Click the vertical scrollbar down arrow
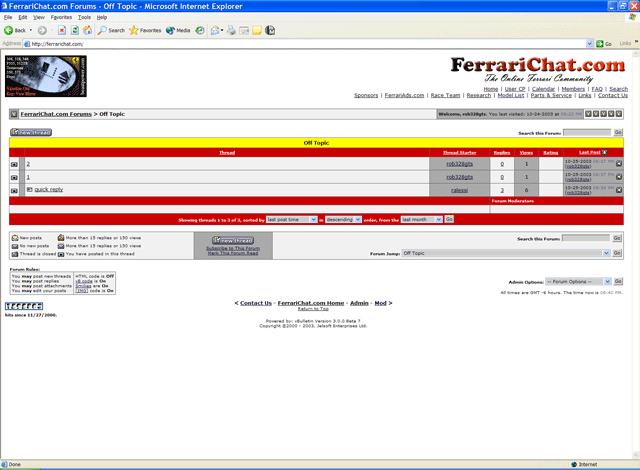 click(636, 455)
